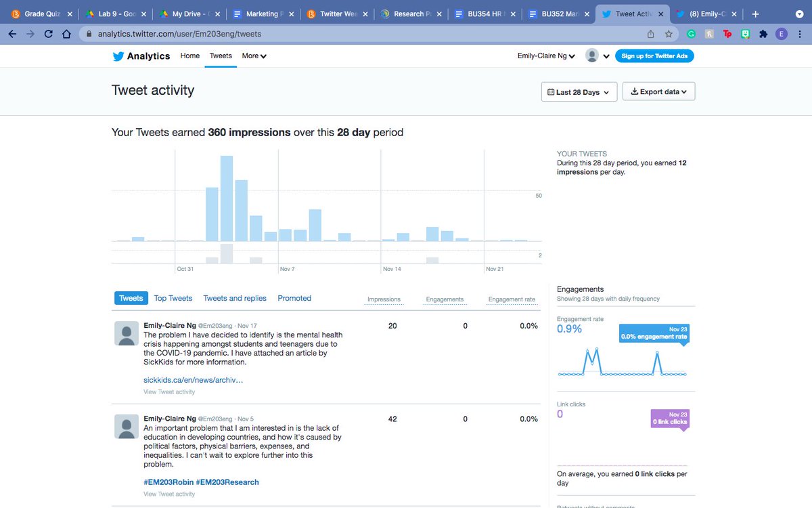Switch to Tweets and replies tab

point(235,298)
